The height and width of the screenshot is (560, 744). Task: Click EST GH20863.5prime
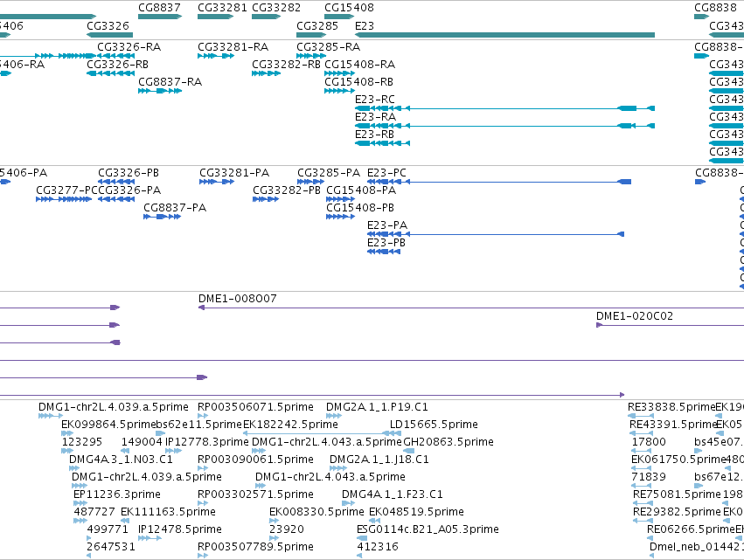click(408, 451)
